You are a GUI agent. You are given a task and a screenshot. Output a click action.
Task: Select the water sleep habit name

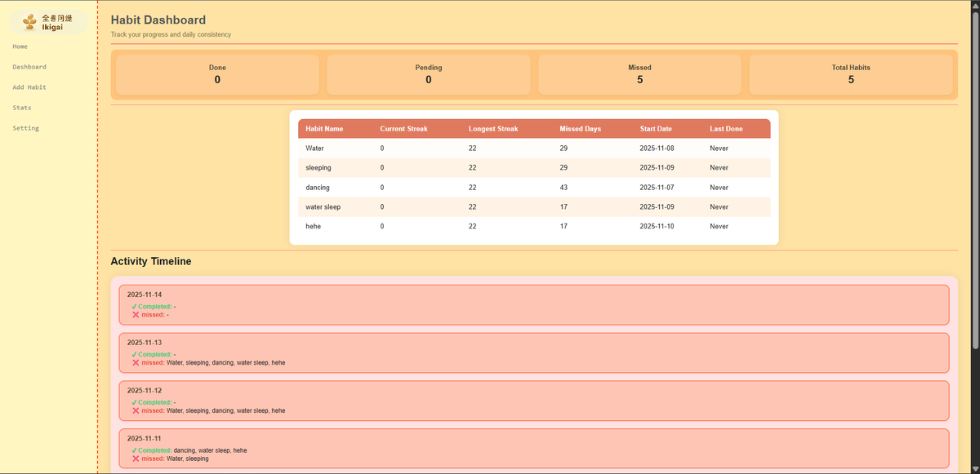click(323, 207)
